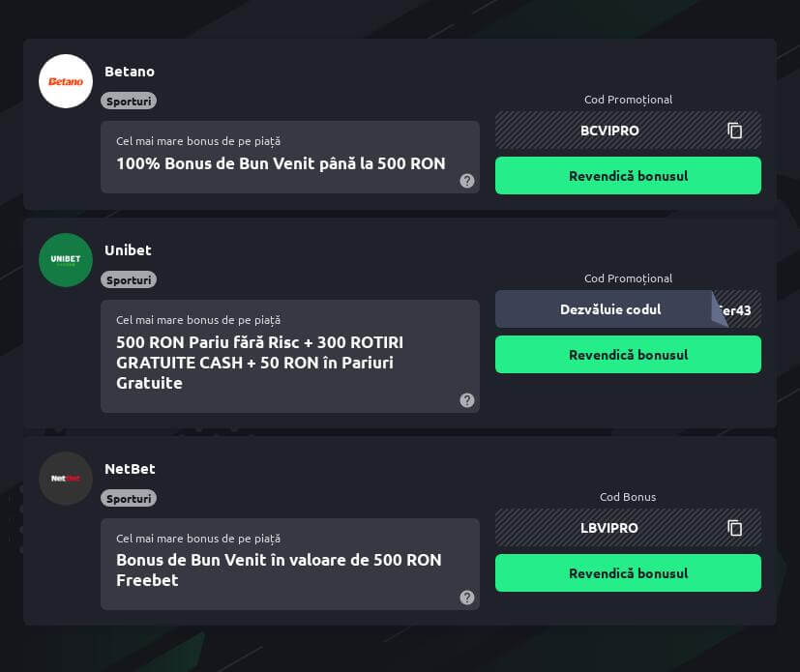Click the LBVIPRO bonus code field
The width and height of the screenshot is (800, 672).
(628, 528)
